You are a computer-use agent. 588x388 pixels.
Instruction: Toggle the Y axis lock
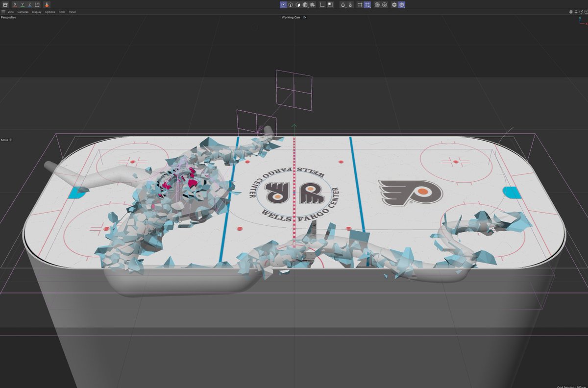point(23,4)
